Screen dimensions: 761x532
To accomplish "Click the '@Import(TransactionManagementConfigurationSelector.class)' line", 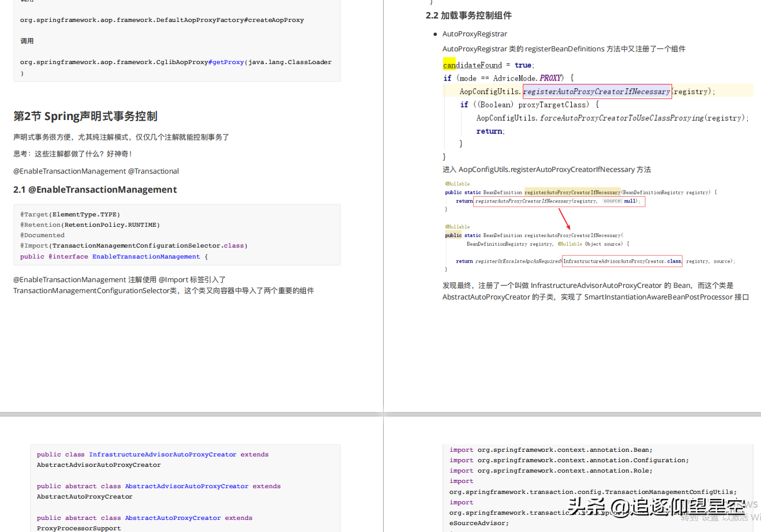I will (134, 246).
